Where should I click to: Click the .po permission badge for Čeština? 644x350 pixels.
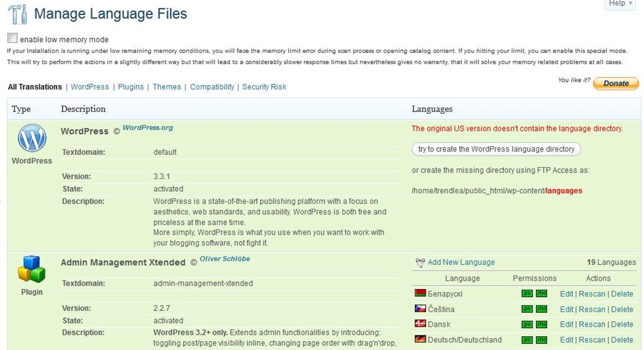coord(527,309)
